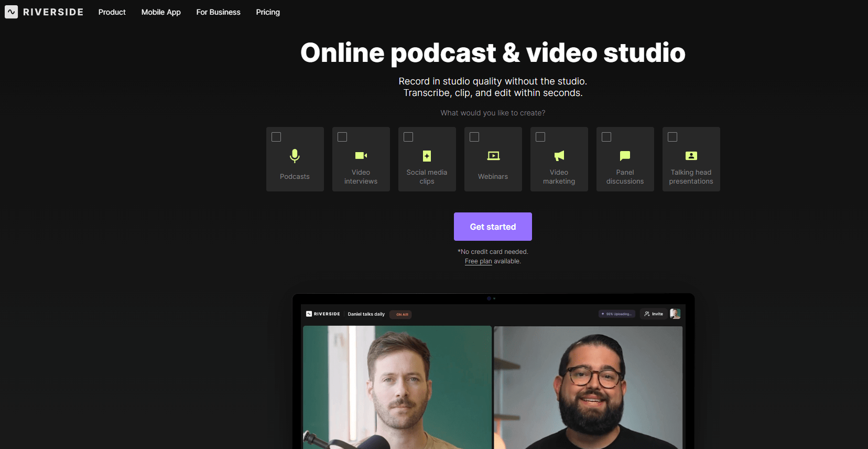
Task: Toggle the Panel discussions checkbox
Action: (x=606, y=137)
